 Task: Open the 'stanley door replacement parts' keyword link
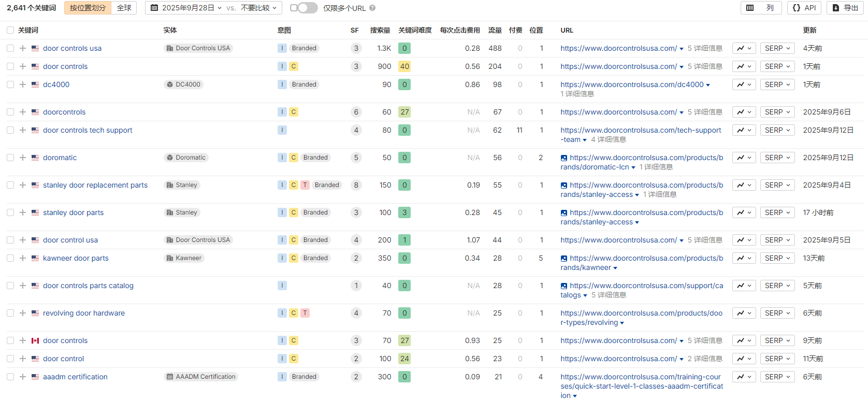(x=95, y=185)
